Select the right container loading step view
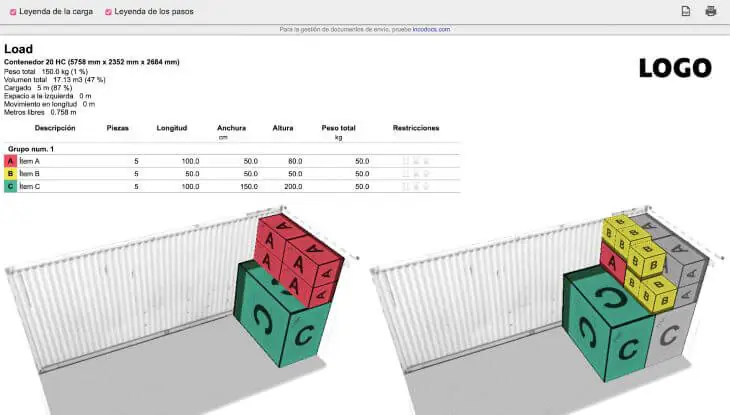Screen dimensions: 730x415 pyautogui.click(x=545, y=300)
